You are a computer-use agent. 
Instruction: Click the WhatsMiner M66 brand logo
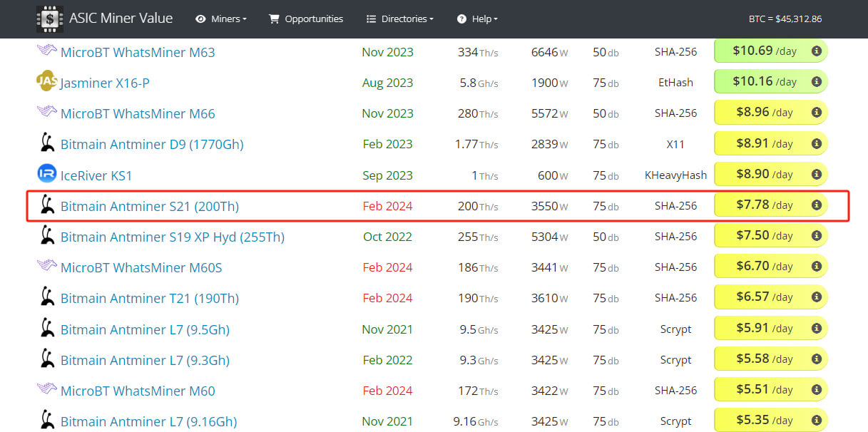click(46, 113)
